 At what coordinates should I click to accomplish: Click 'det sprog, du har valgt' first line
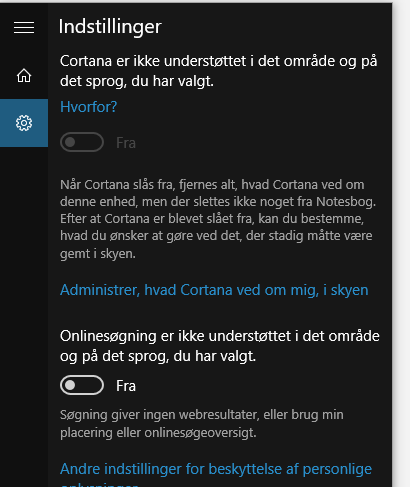tap(137, 81)
